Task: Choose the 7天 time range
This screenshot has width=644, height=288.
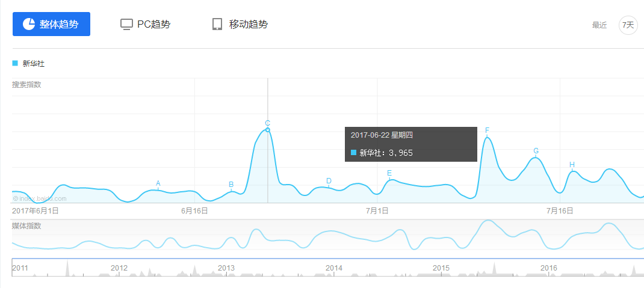Action: 628,25
